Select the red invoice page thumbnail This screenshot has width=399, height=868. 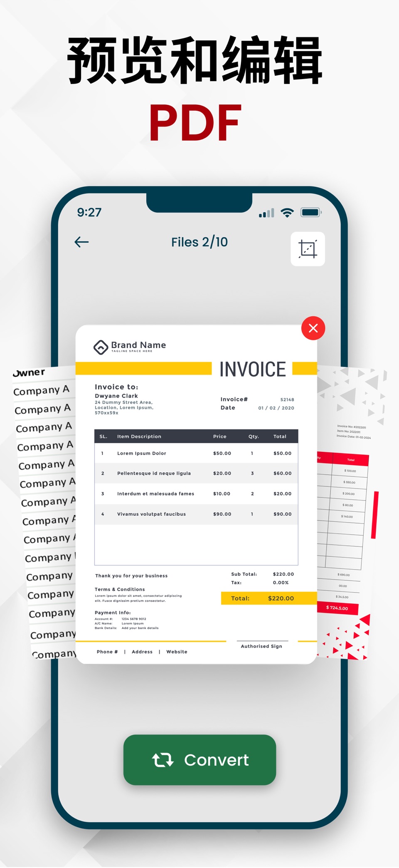point(351,513)
